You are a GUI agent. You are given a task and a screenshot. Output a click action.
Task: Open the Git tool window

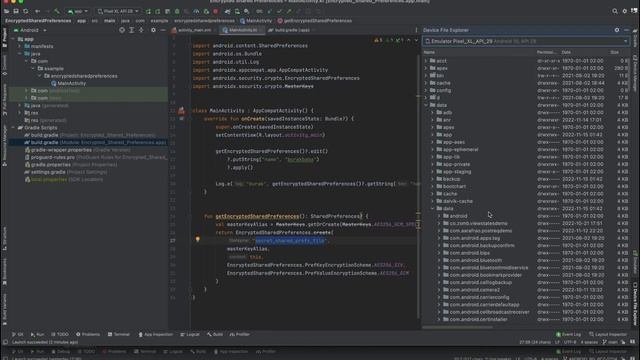[18, 334]
